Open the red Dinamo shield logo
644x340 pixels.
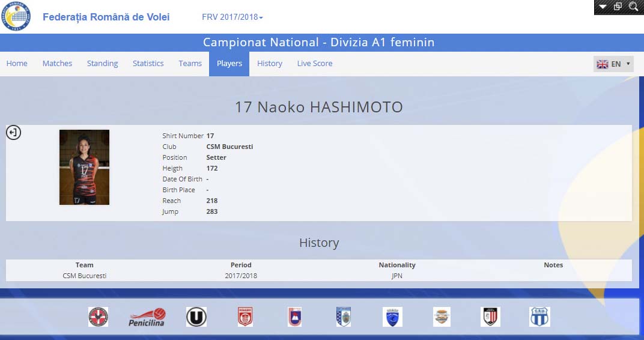point(245,317)
